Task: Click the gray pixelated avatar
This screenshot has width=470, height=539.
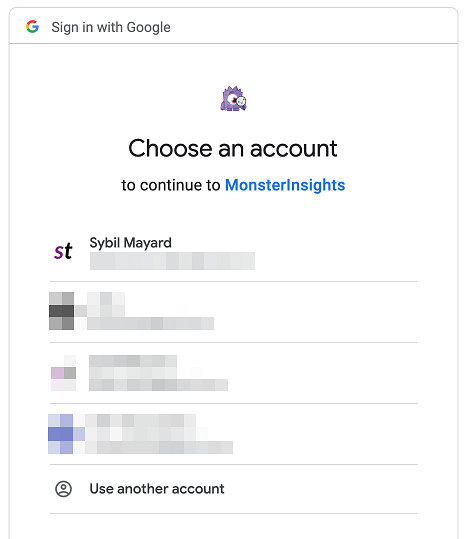Action: (x=62, y=311)
